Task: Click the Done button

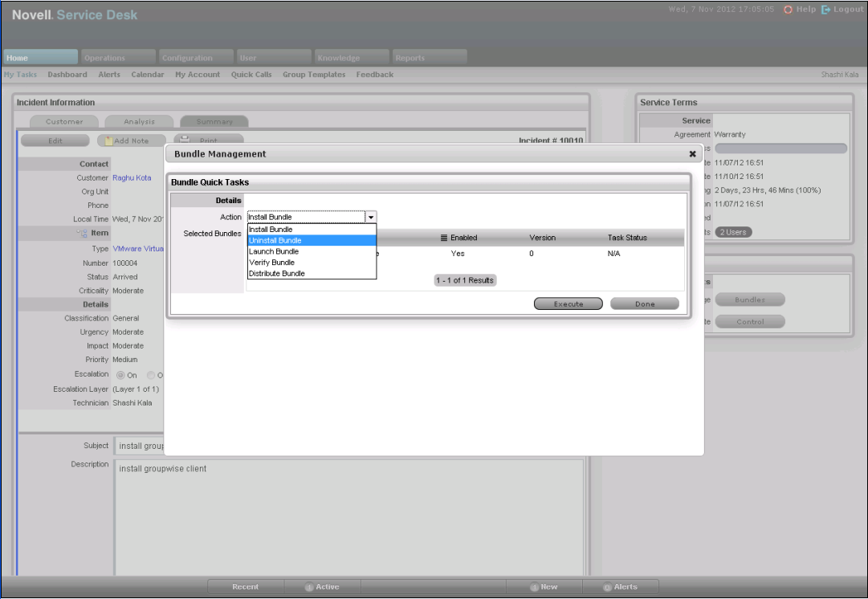Action: (644, 304)
